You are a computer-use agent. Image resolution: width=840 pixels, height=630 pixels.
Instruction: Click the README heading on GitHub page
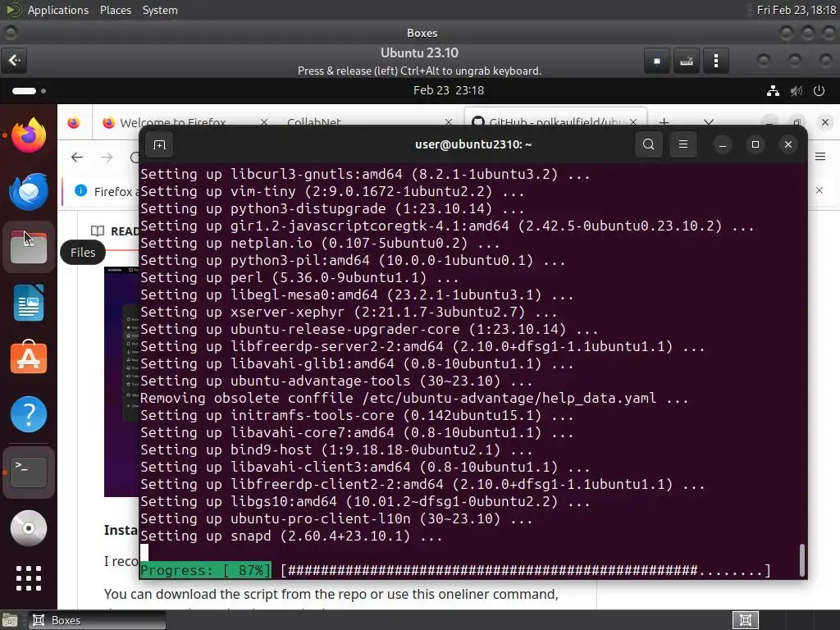point(125,231)
